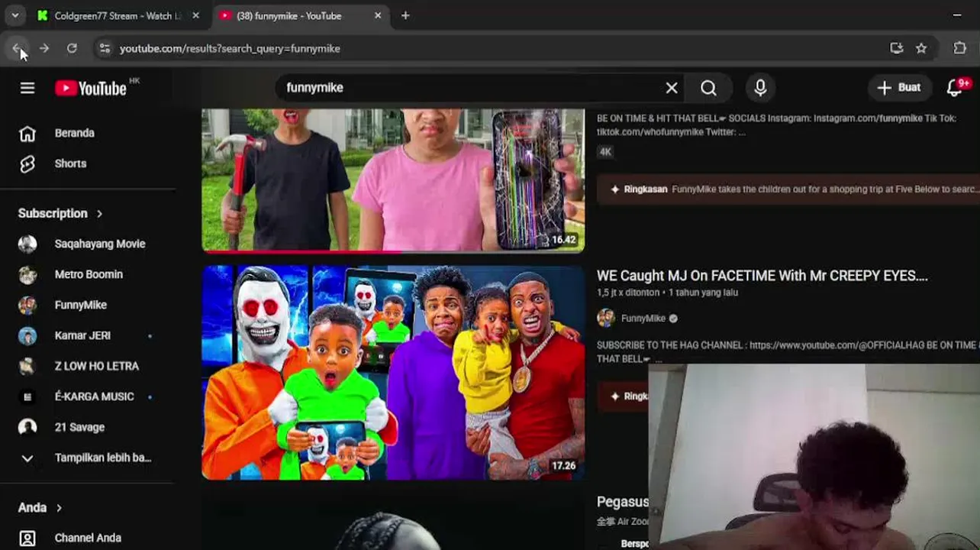Click the Beranda home icon
The width and height of the screenshot is (980, 550).
27,134
